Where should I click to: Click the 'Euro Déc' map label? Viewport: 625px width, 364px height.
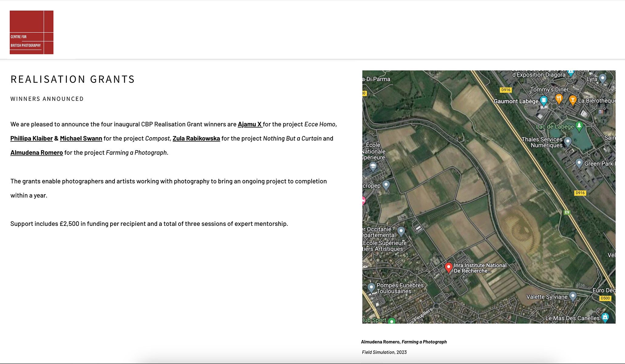604,290
